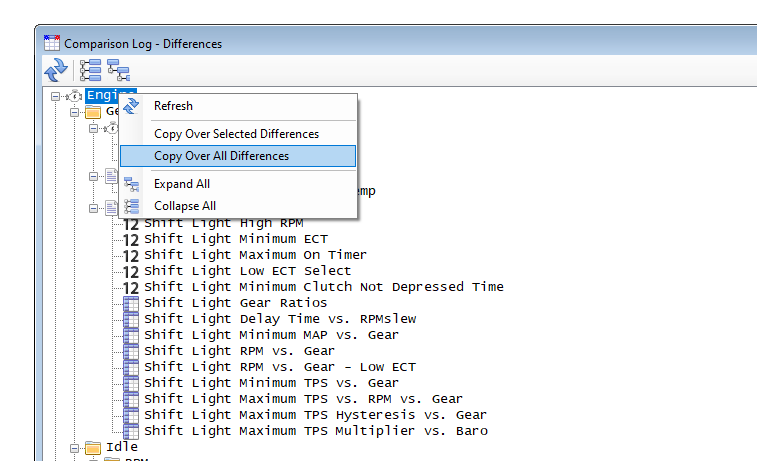Screen dimensions: 757x461
Task: Pick Collapse All in the context menu
Action: [x=184, y=206]
